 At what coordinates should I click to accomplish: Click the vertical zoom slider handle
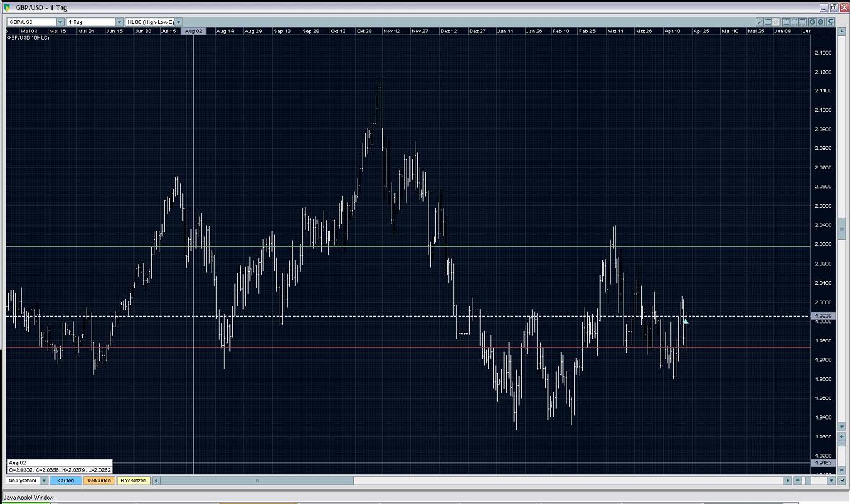click(841, 443)
